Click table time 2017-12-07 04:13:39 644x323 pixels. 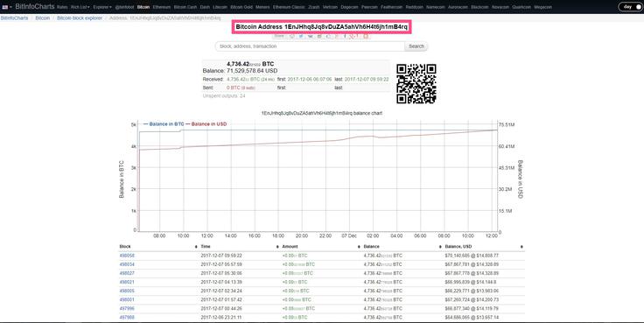pyautogui.click(x=221, y=282)
